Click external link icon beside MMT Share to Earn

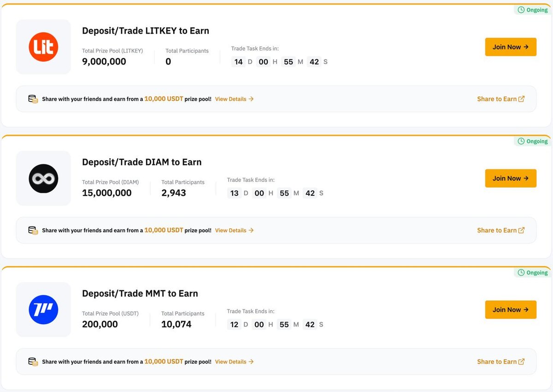(521, 362)
